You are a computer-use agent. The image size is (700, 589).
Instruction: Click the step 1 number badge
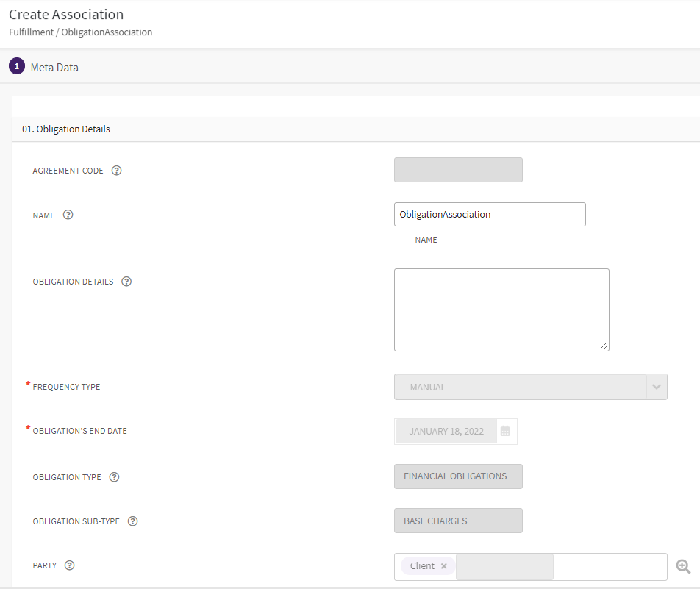pyautogui.click(x=17, y=66)
